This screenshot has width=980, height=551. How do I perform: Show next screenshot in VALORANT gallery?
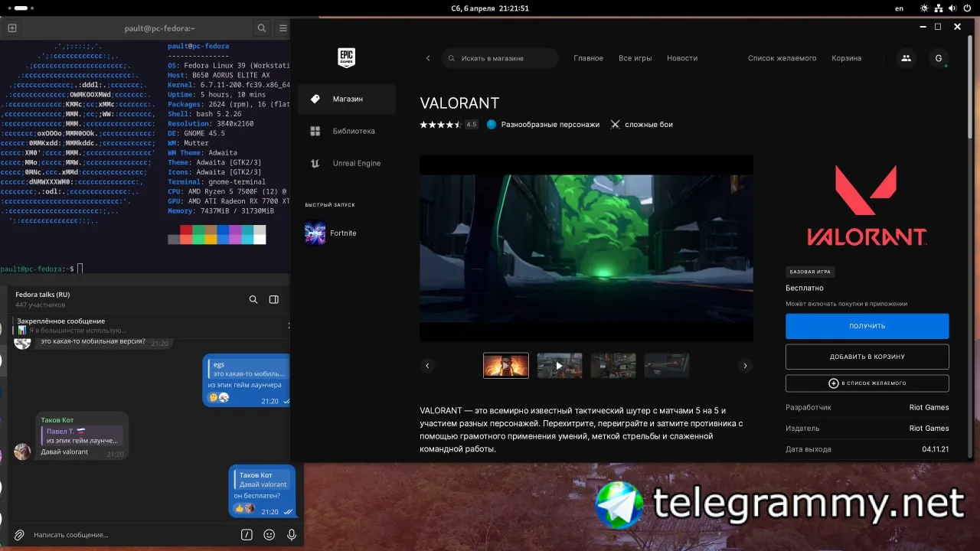tap(746, 366)
